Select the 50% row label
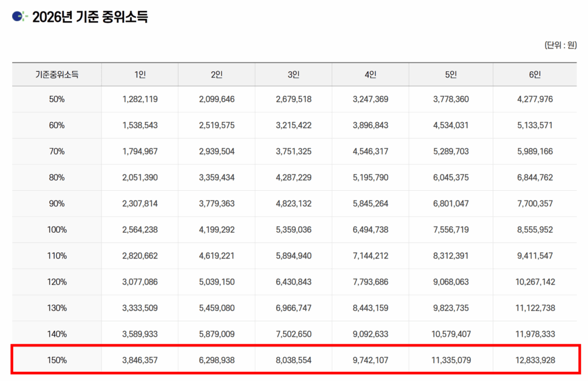588x381 pixels. (57, 99)
